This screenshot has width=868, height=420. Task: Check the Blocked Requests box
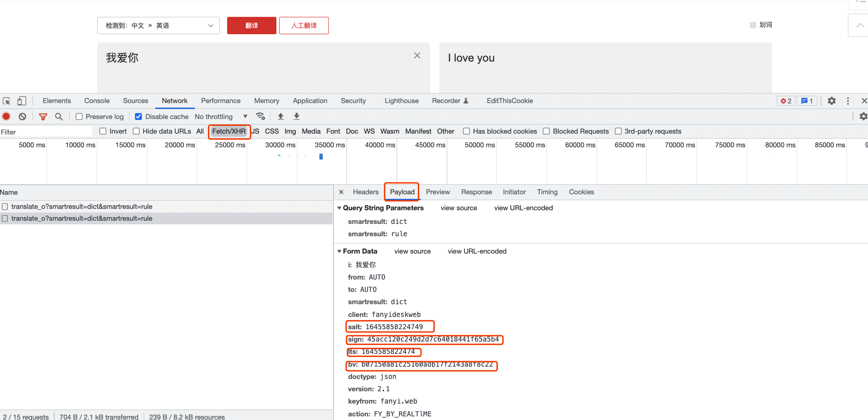[546, 131]
